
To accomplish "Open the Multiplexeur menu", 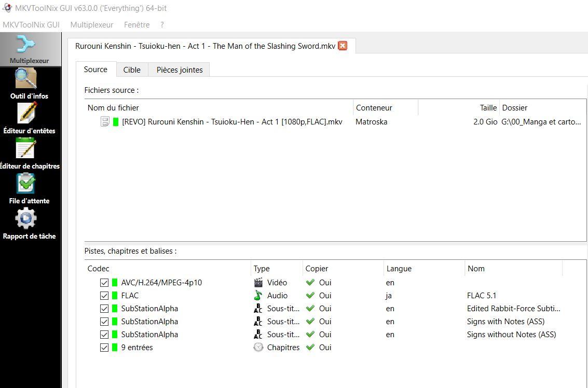I will pyautogui.click(x=92, y=25).
